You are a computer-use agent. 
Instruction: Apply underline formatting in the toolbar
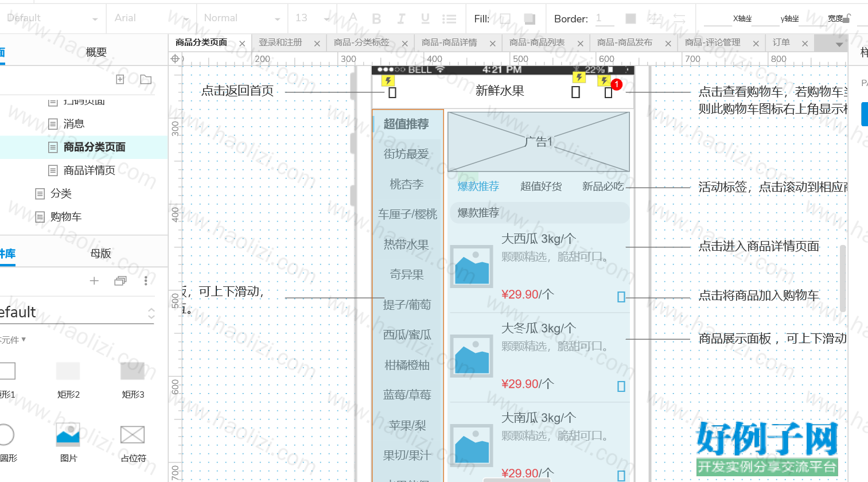[x=425, y=19]
